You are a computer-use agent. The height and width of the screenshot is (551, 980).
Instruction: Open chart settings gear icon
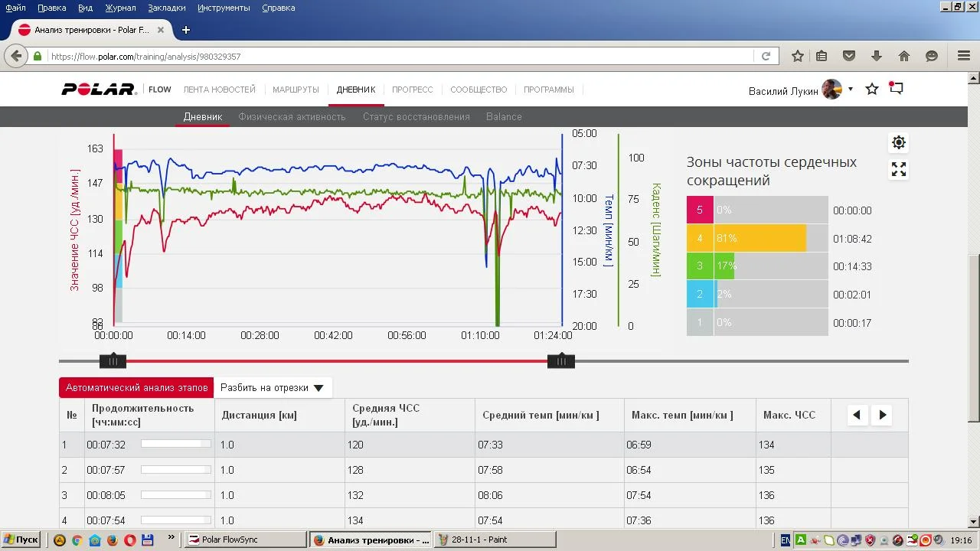(899, 142)
